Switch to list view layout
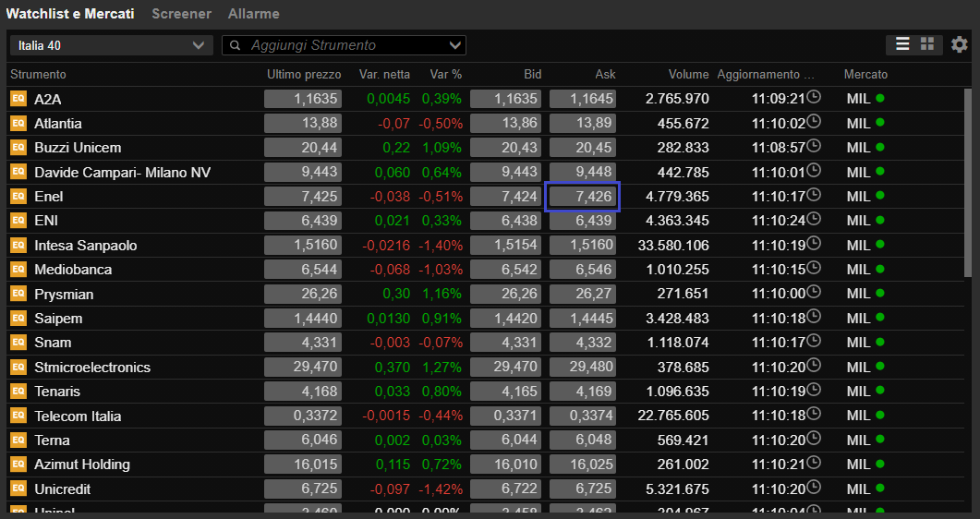This screenshot has height=519, width=980. click(902, 44)
